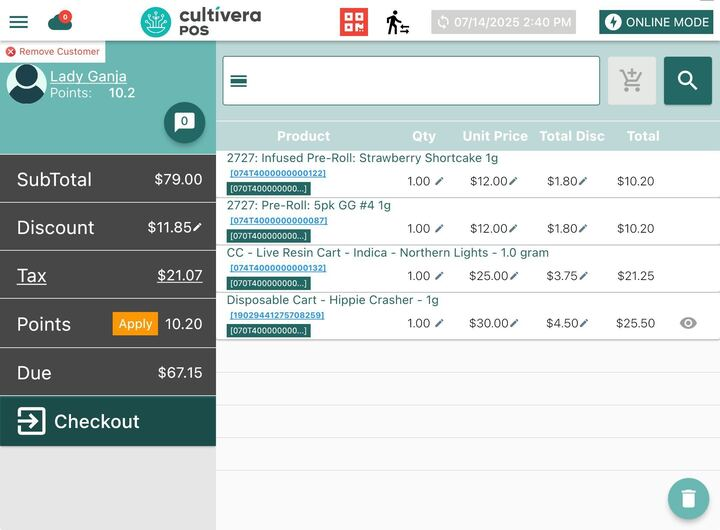Edit $4.50 discount on Hippie Crasher cart
This screenshot has width=720, height=530.
click(x=584, y=323)
